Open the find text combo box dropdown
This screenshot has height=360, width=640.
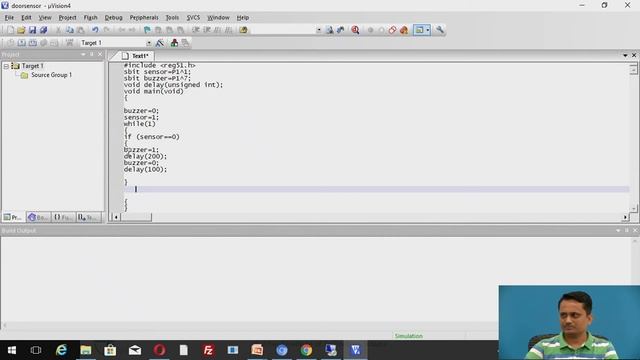point(318,30)
